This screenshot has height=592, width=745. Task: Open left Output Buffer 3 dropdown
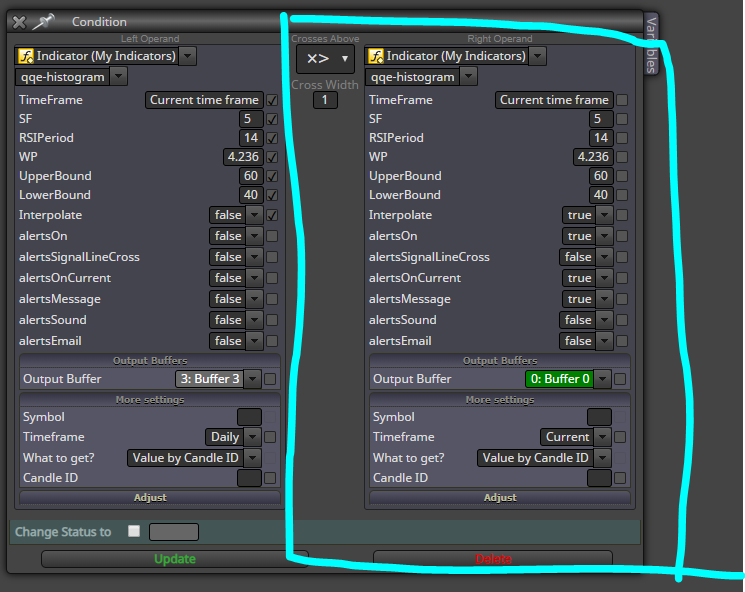click(253, 379)
